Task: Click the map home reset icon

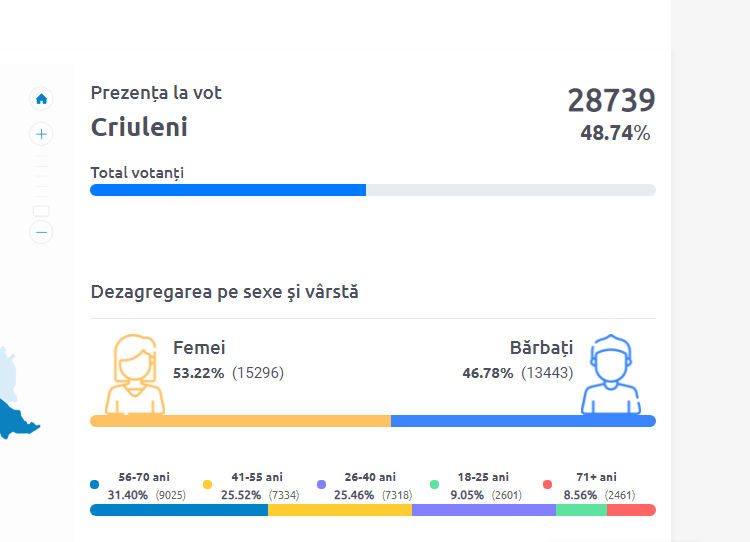Action: pyautogui.click(x=41, y=99)
